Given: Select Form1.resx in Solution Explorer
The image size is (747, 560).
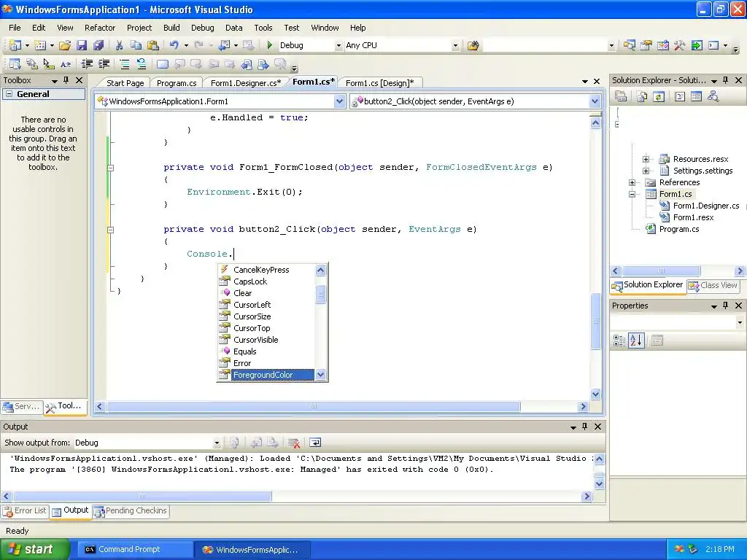Looking at the screenshot, I should coord(693,217).
